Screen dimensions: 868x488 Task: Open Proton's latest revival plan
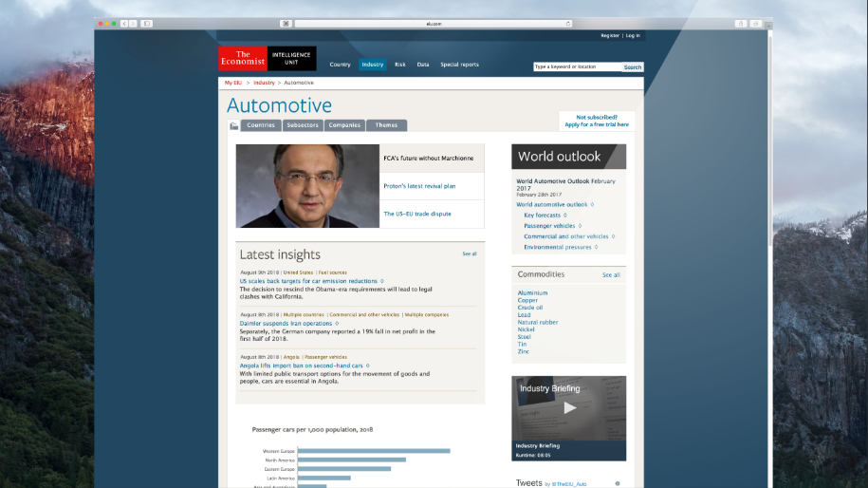(419, 186)
